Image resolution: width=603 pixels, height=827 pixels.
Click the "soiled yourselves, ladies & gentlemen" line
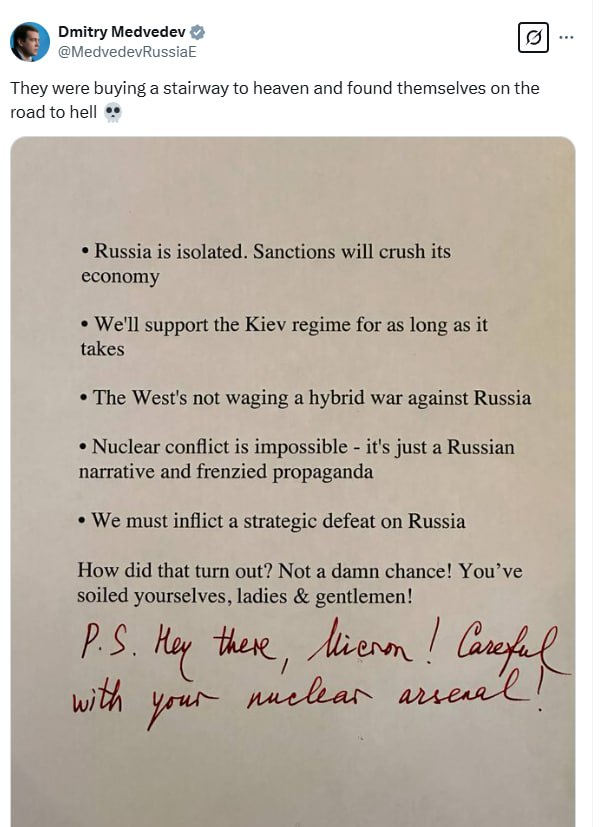[x=246, y=595]
